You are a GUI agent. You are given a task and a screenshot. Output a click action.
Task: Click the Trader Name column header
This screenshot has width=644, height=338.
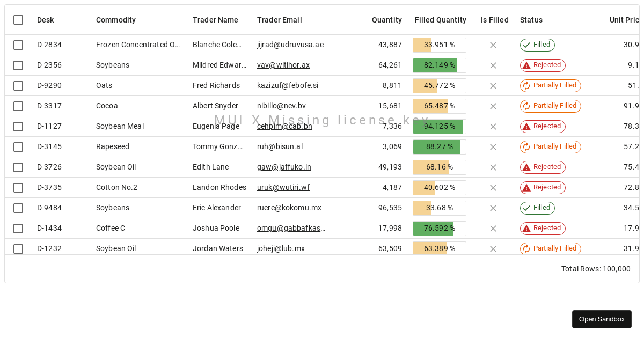point(215,20)
